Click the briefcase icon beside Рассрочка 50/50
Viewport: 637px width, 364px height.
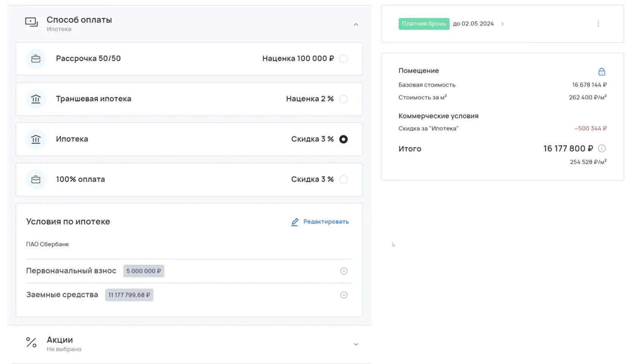click(x=36, y=59)
